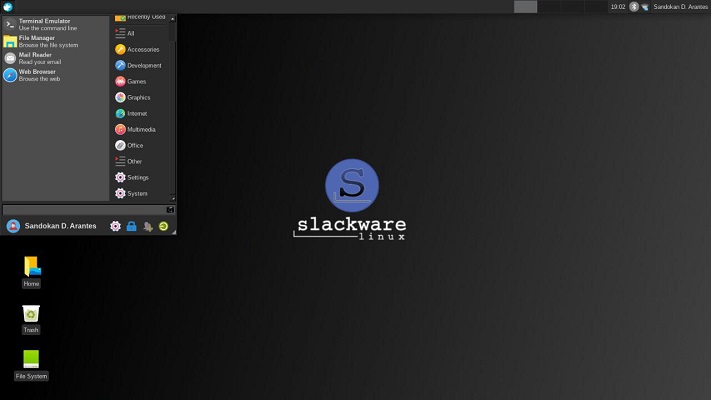
Task: Click the Sandokan D. Arantes panel button
Action: pos(680,7)
